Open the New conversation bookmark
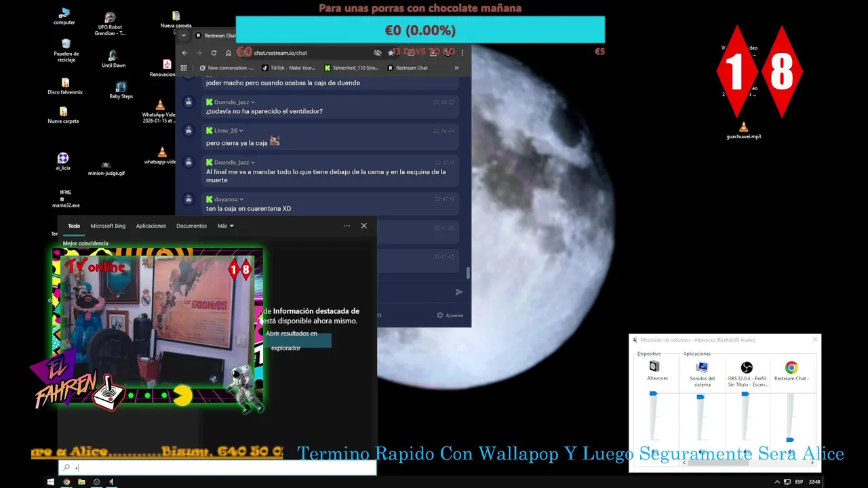The width and height of the screenshot is (868, 488). (226, 68)
